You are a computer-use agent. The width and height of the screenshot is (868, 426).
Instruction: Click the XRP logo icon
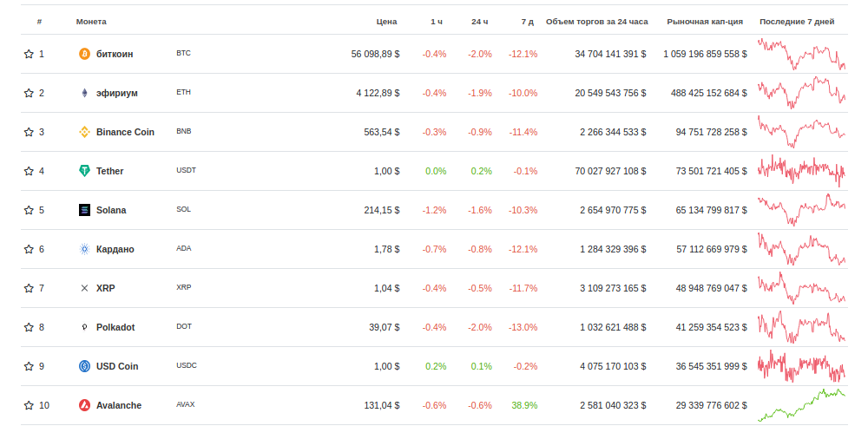coord(84,288)
